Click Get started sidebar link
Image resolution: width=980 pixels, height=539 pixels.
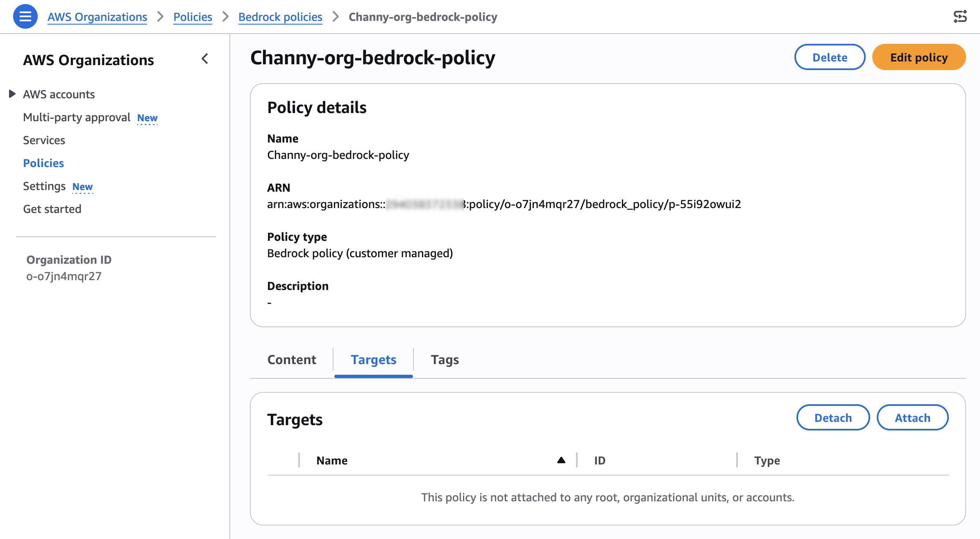pos(52,209)
